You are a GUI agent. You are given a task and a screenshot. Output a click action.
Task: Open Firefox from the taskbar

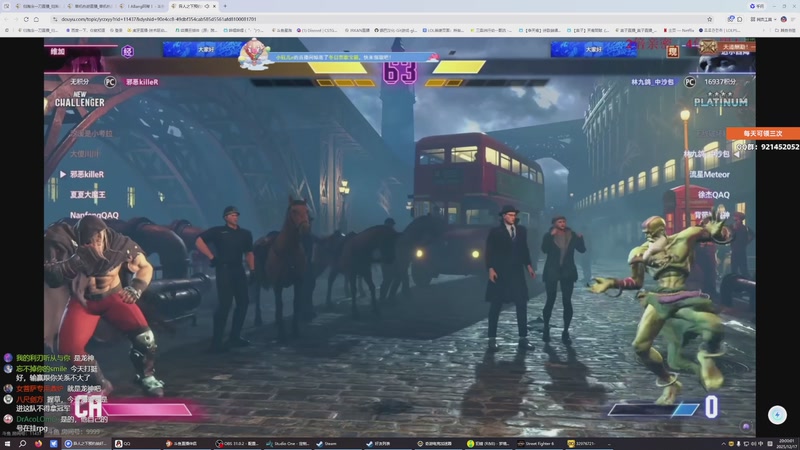38,444
